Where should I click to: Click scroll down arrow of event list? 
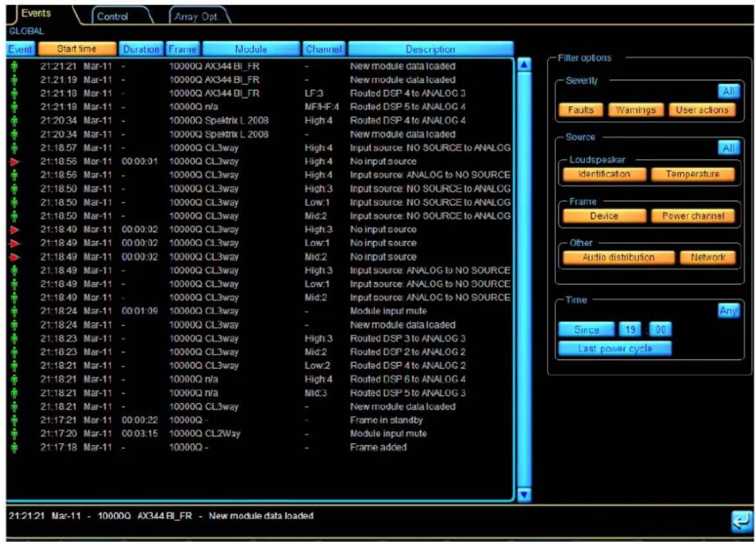pos(524,495)
